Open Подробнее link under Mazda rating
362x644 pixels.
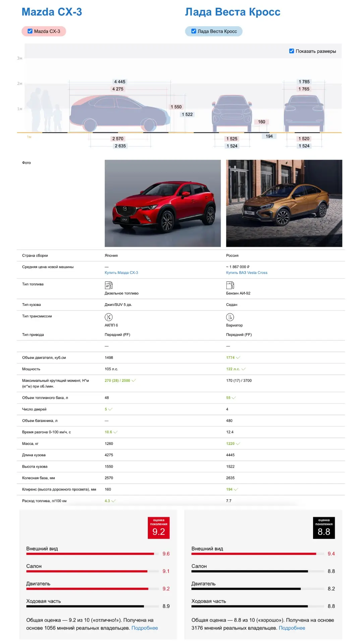(144, 628)
